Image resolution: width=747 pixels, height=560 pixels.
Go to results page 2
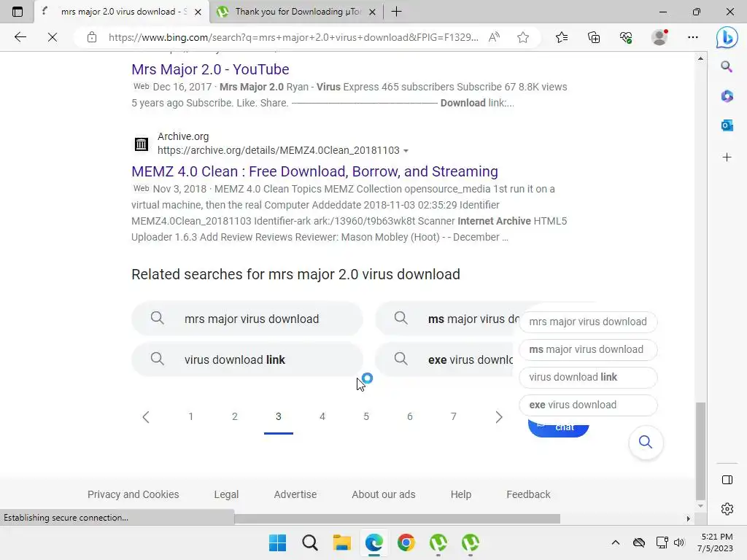[234, 417]
